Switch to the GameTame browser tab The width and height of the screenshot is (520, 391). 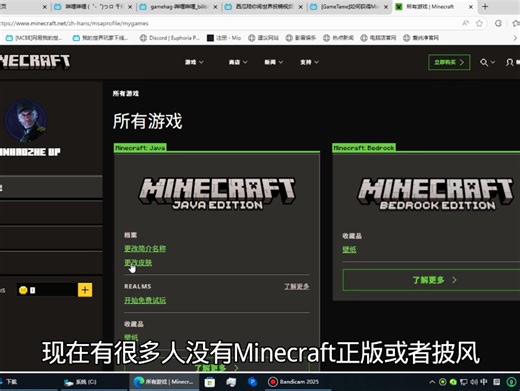(x=348, y=7)
